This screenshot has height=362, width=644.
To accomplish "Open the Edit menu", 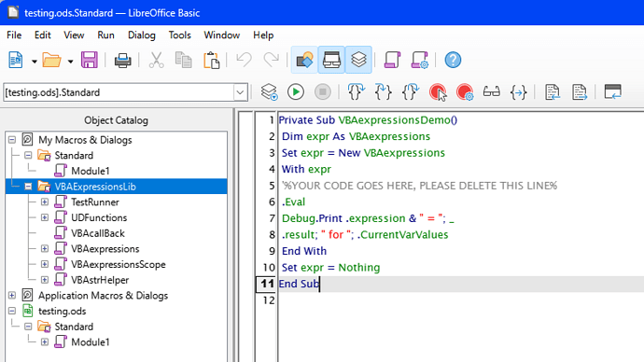I will point(42,35).
